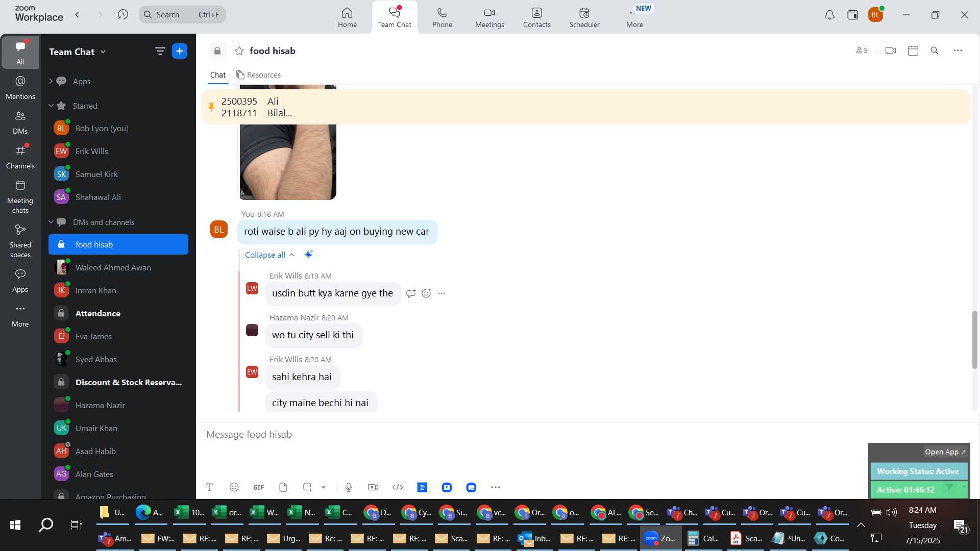Open Windows Start menu
This screenshot has width=980, height=551.
[x=15, y=525]
